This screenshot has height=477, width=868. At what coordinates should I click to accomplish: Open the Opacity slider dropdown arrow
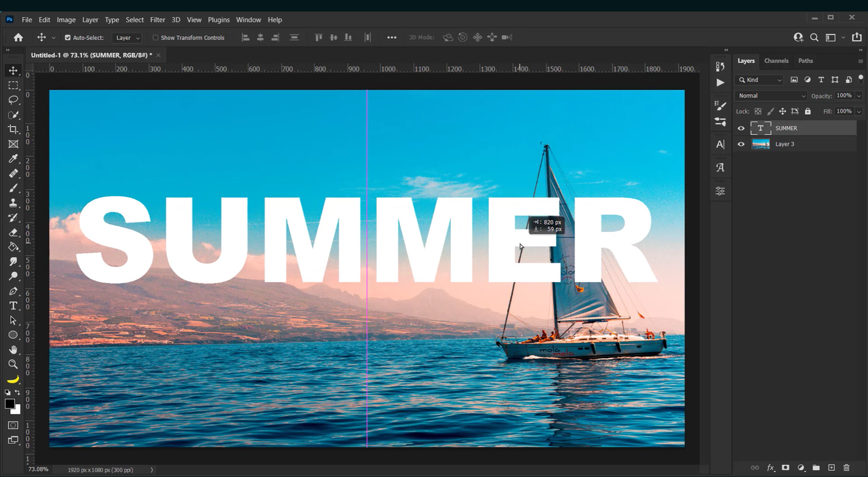click(x=859, y=96)
